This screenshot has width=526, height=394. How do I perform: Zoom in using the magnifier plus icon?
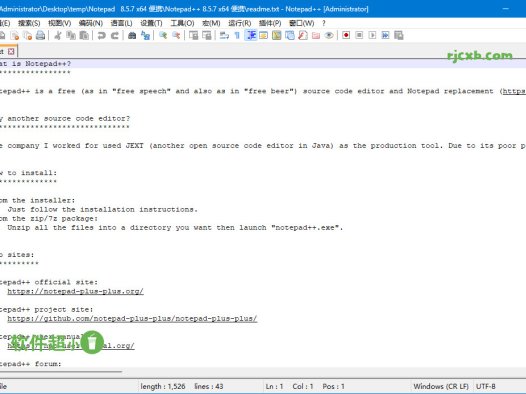163,35
